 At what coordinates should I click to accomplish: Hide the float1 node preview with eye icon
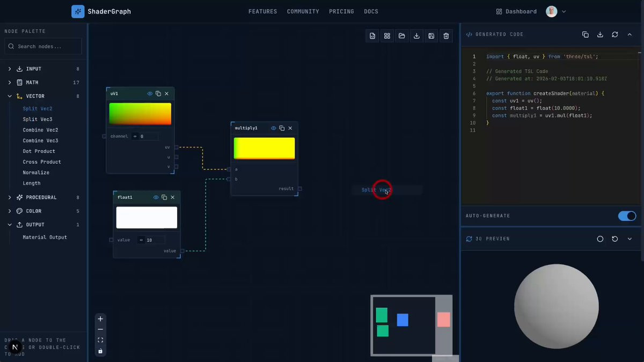156,197
